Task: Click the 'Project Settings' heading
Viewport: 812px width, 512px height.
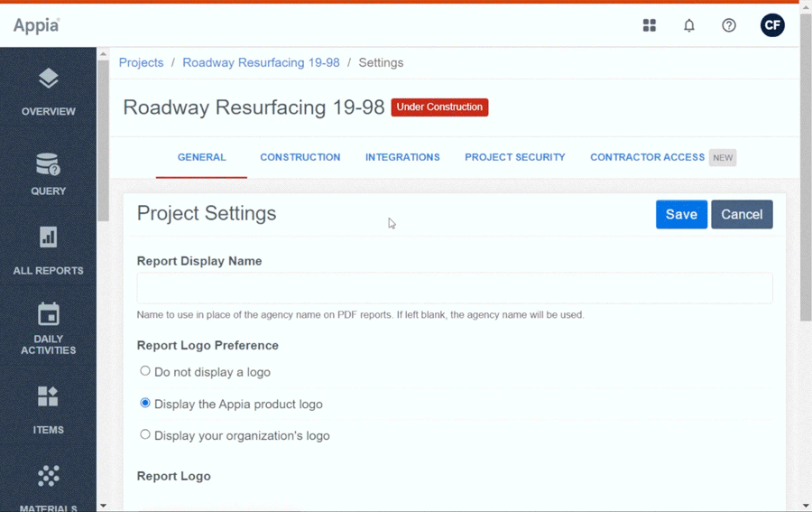Action: (x=207, y=213)
